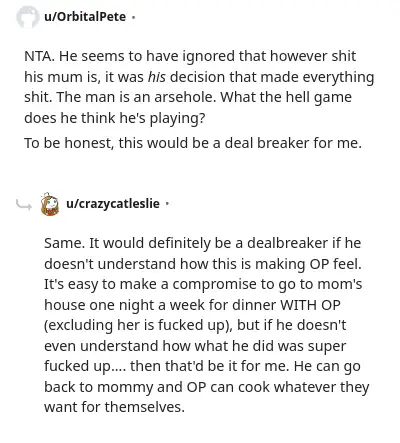Click the "To be honest" sentence line
400x443 pixels.
click(193, 143)
